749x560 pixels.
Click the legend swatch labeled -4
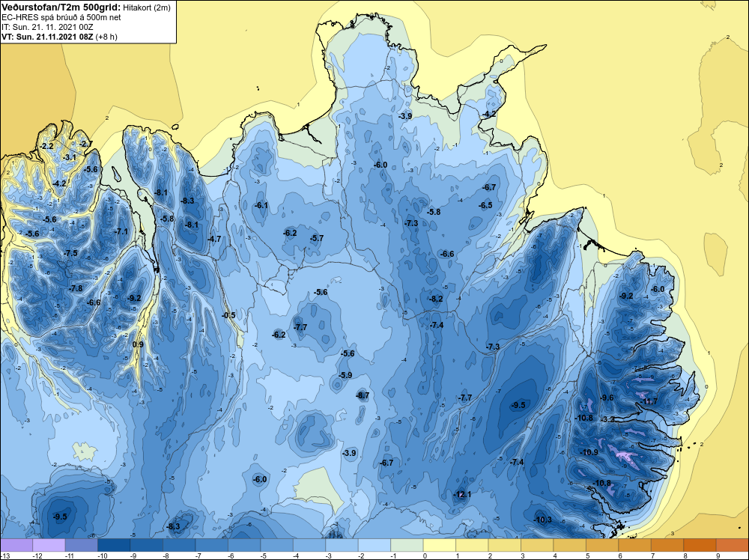point(309,545)
